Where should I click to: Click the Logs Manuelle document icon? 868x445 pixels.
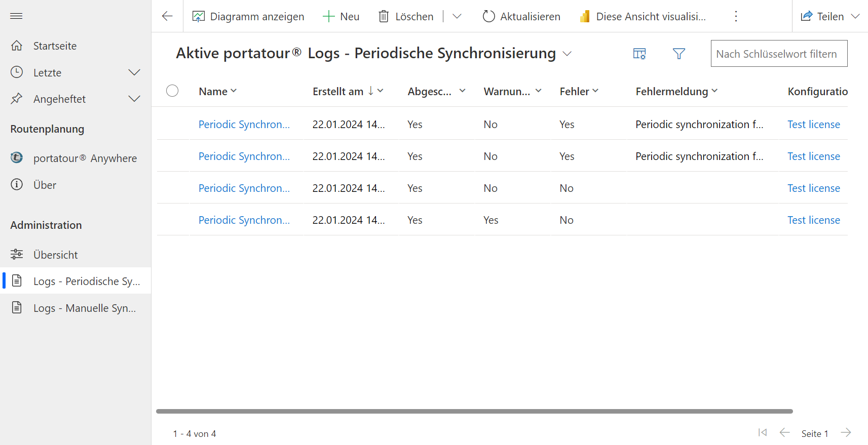click(17, 307)
